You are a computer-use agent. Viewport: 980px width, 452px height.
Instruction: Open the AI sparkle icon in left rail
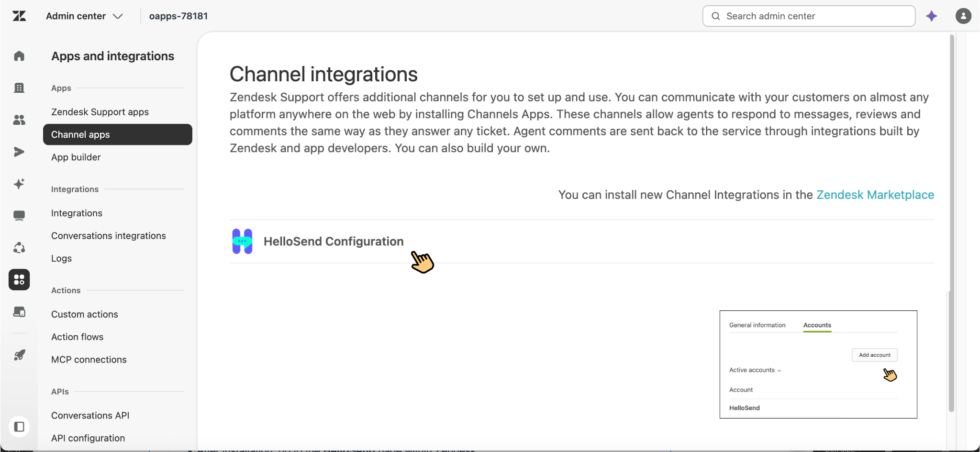click(x=19, y=184)
